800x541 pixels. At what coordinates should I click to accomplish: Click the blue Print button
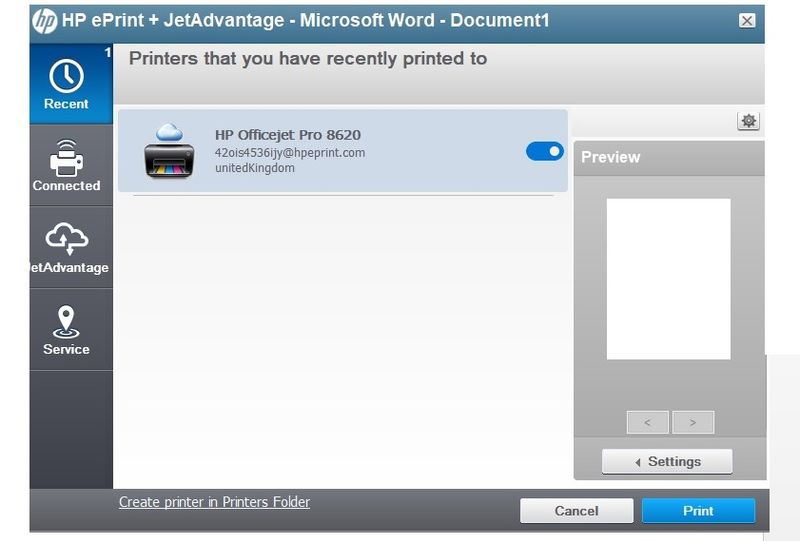click(x=698, y=510)
